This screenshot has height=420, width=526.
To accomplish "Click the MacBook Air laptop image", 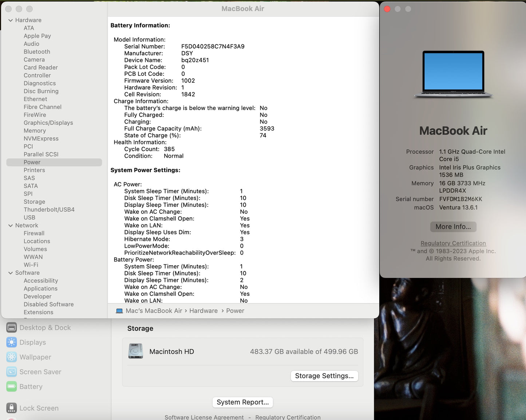I will click(453, 75).
